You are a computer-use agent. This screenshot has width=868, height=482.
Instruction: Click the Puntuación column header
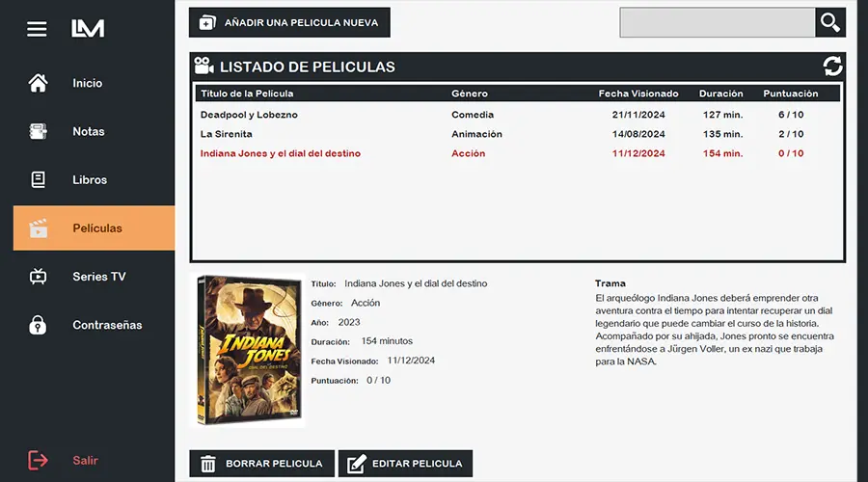tap(791, 94)
